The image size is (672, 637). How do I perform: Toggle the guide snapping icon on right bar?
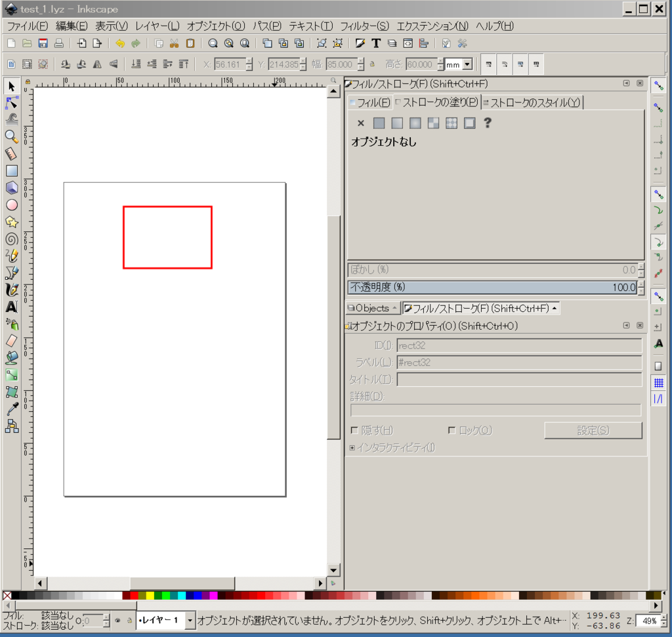click(x=659, y=399)
